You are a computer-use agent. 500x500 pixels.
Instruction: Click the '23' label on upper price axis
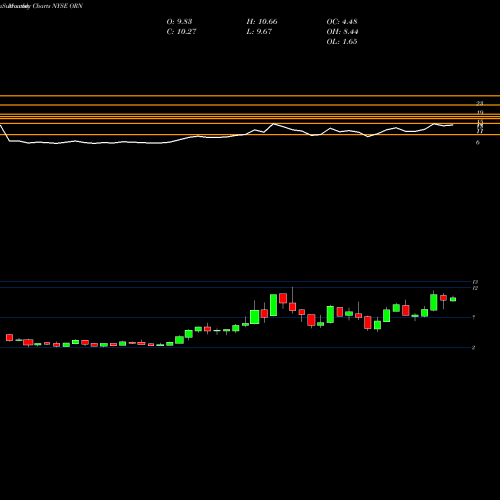pos(480,103)
